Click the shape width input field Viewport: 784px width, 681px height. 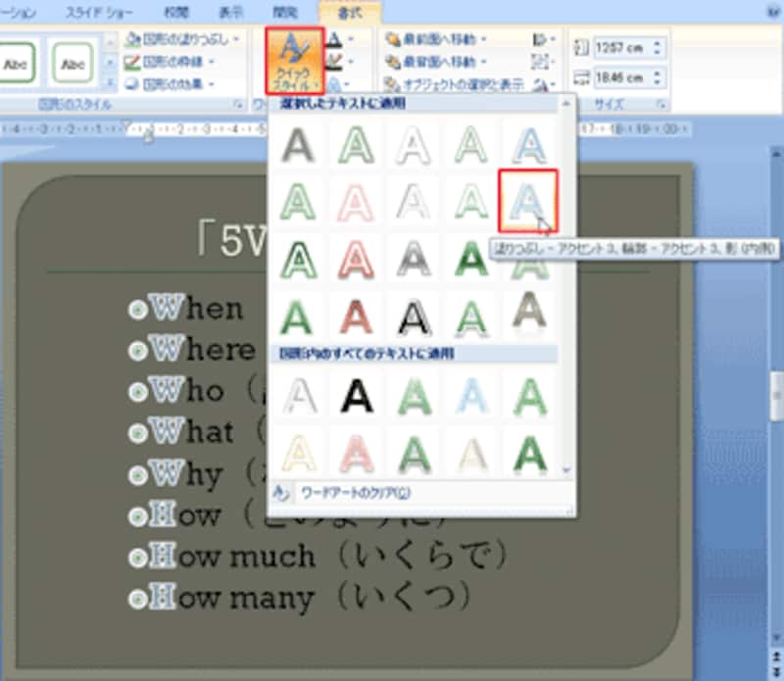point(614,77)
